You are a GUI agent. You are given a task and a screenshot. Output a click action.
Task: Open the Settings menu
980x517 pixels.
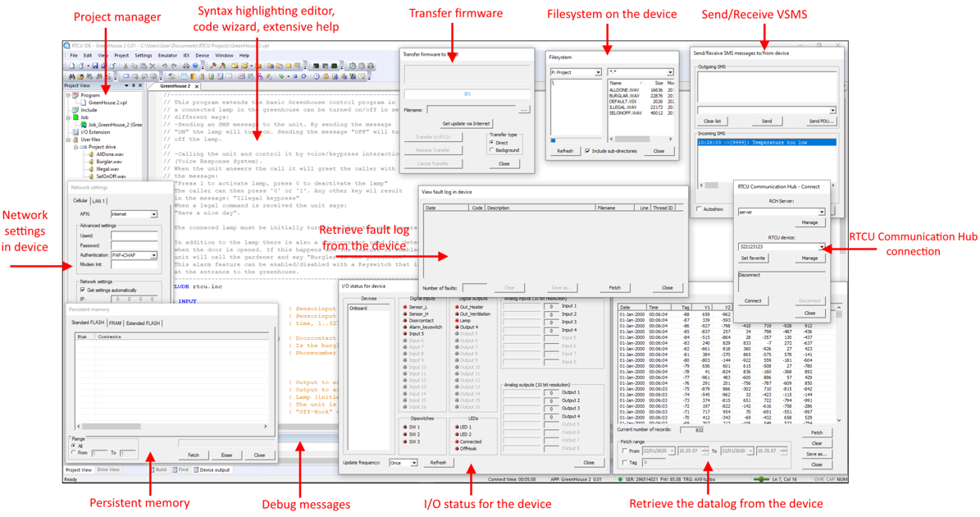[144, 56]
